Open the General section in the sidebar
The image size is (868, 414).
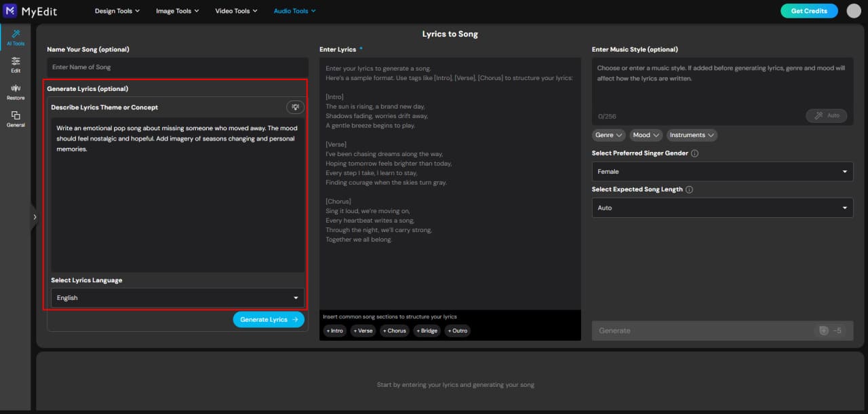(x=15, y=118)
